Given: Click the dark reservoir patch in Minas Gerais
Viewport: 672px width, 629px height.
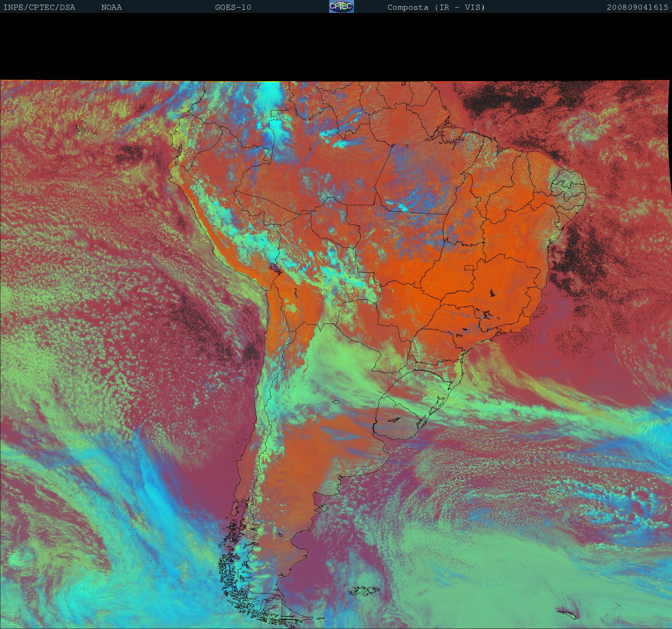Looking at the screenshot, I should (x=491, y=294).
